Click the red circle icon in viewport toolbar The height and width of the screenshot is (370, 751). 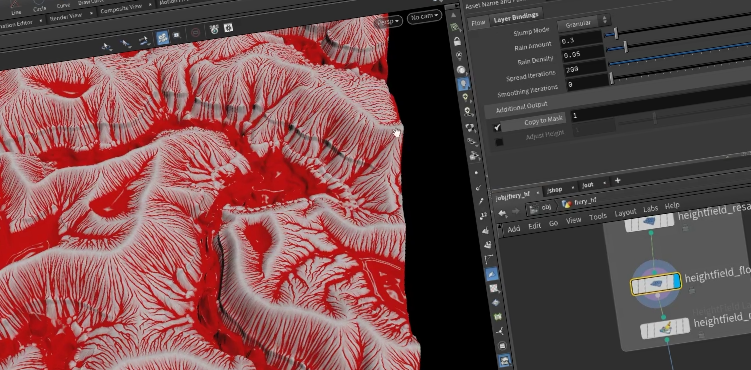195,33
